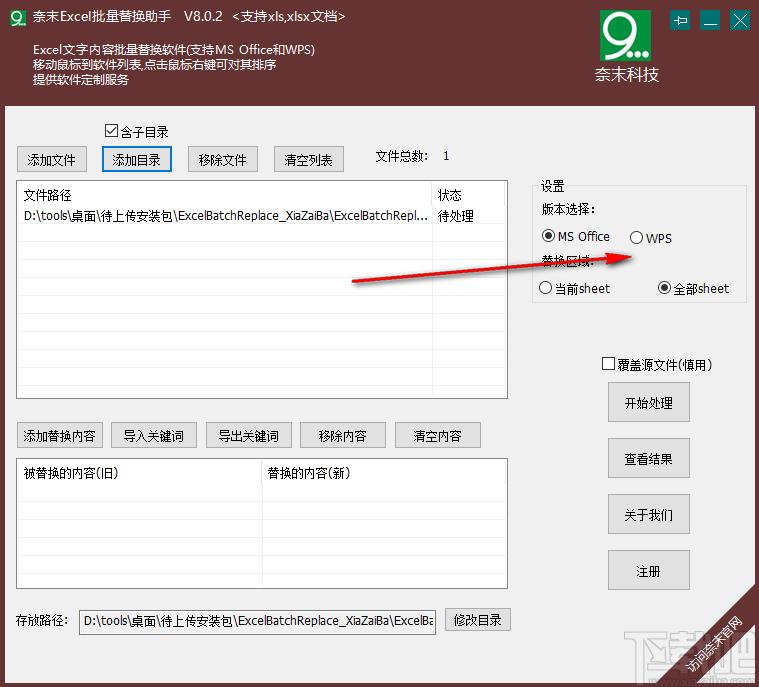Open results via 查看结果

point(649,458)
